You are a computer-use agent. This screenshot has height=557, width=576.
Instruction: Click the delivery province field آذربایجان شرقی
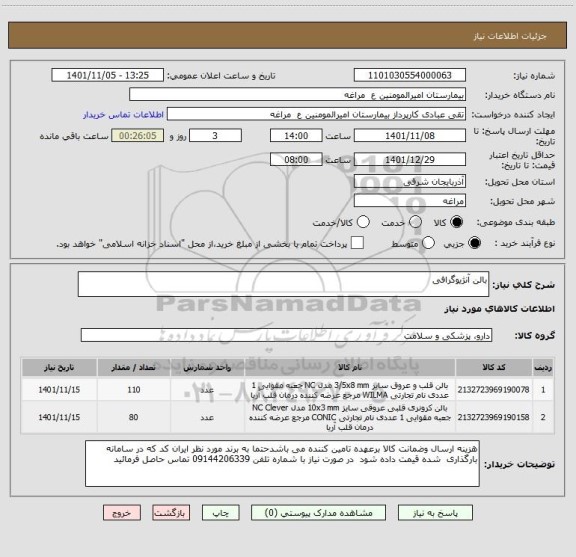click(x=410, y=182)
